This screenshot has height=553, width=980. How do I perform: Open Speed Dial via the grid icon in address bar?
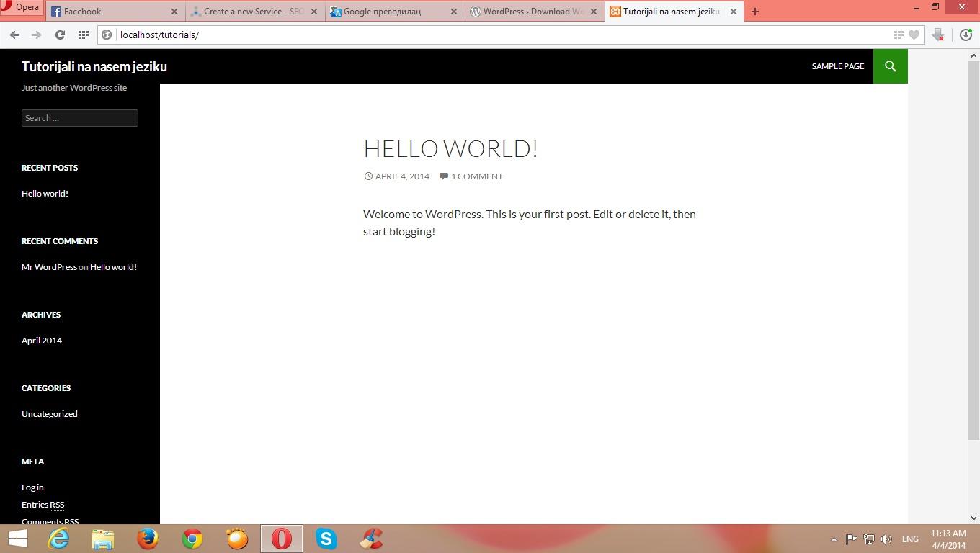(x=899, y=34)
